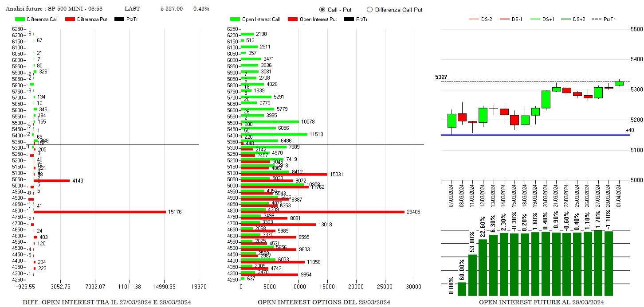Click the last price value 5 327.00
Viewport: 644px width, 307px height.
coord(172,9)
